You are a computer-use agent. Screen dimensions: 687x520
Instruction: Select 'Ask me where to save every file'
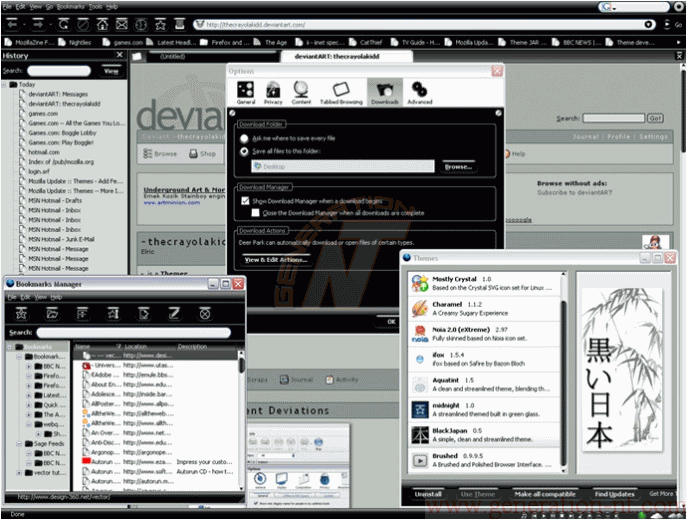coord(244,138)
